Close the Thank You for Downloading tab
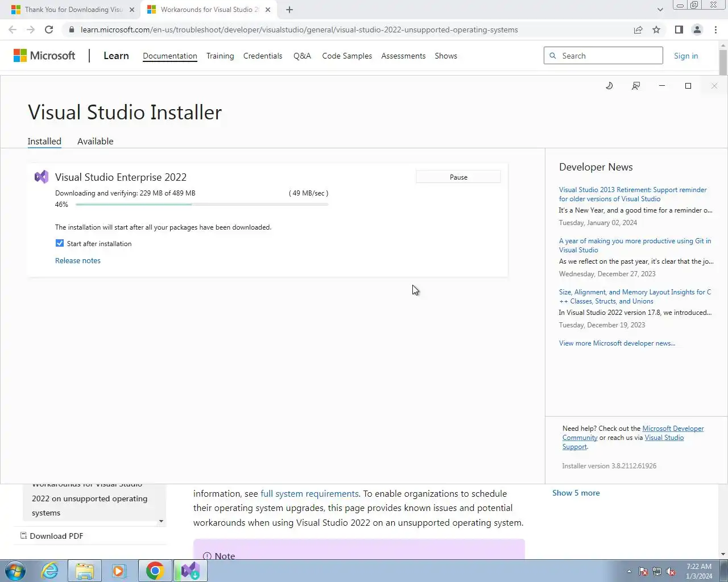The image size is (728, 582). coord(131,10)
